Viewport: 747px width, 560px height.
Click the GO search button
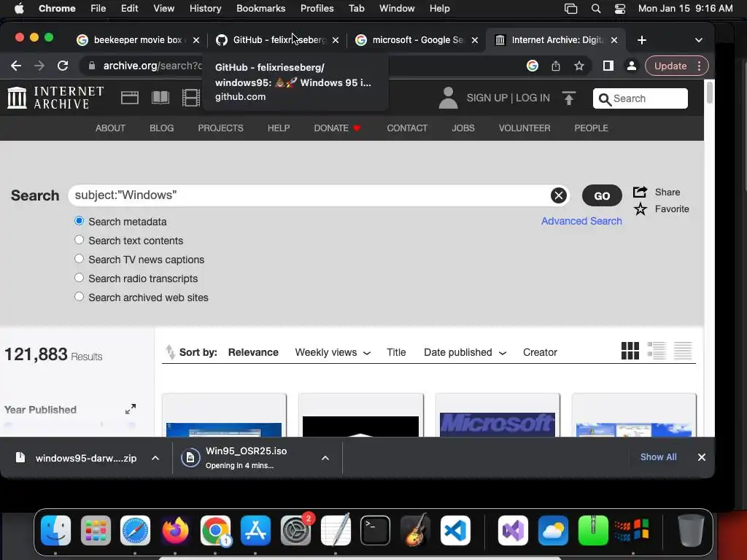602,195
